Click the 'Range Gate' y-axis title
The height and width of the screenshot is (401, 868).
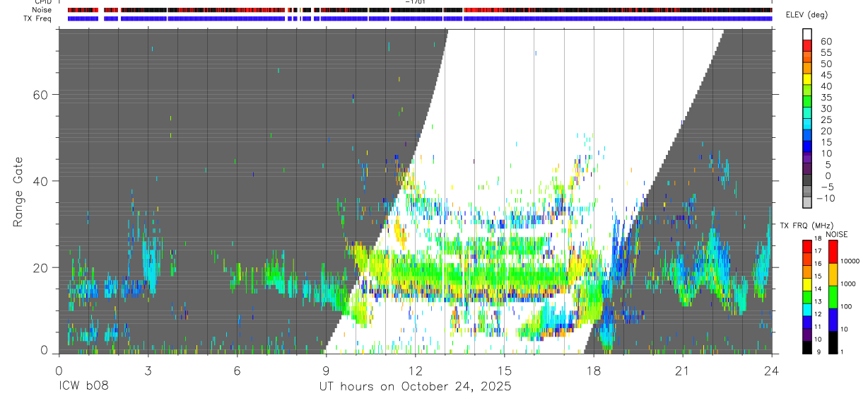pos(18,192)
